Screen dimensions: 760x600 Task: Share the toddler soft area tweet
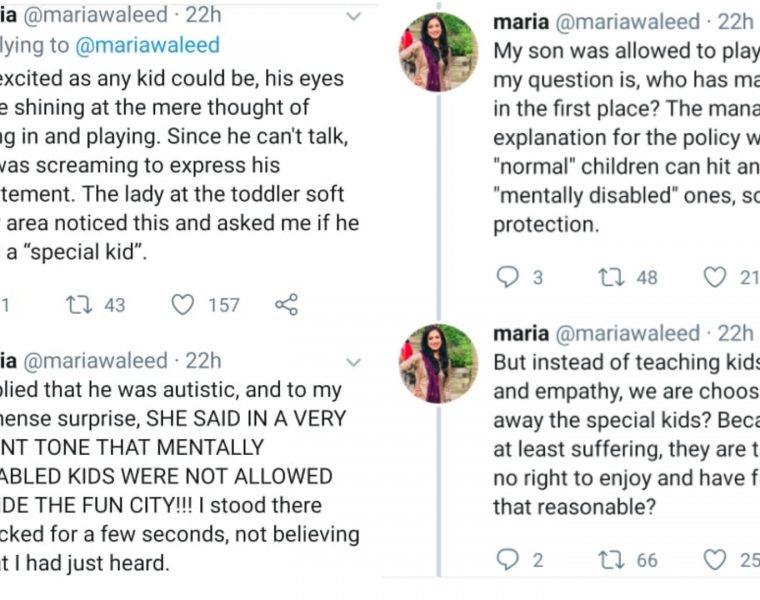coord(286,305)
